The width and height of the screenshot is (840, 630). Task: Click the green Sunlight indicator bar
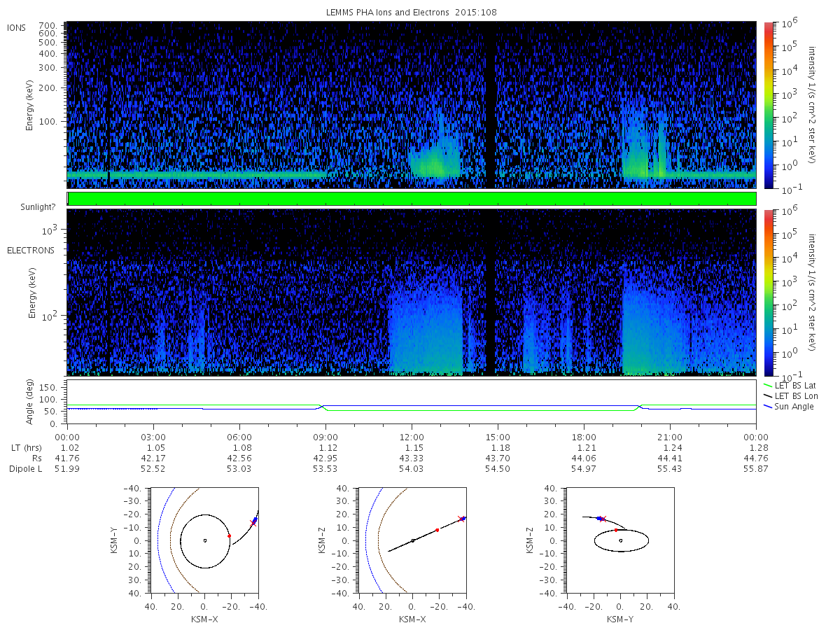[412, 199]
